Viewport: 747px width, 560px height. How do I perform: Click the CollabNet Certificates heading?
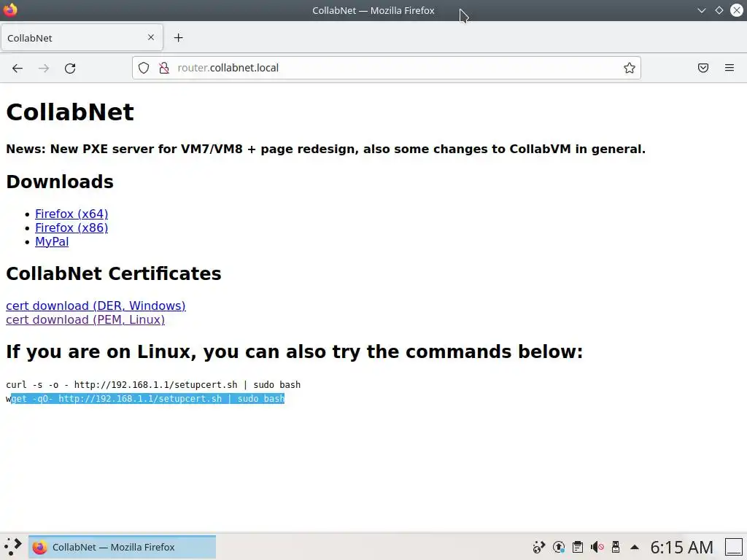(x=114, y=274)
